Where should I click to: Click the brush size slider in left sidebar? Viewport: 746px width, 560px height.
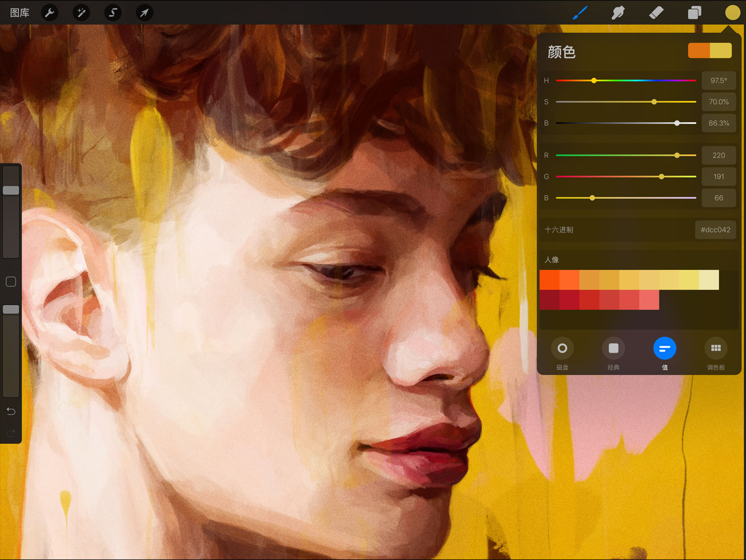point(11,211)
